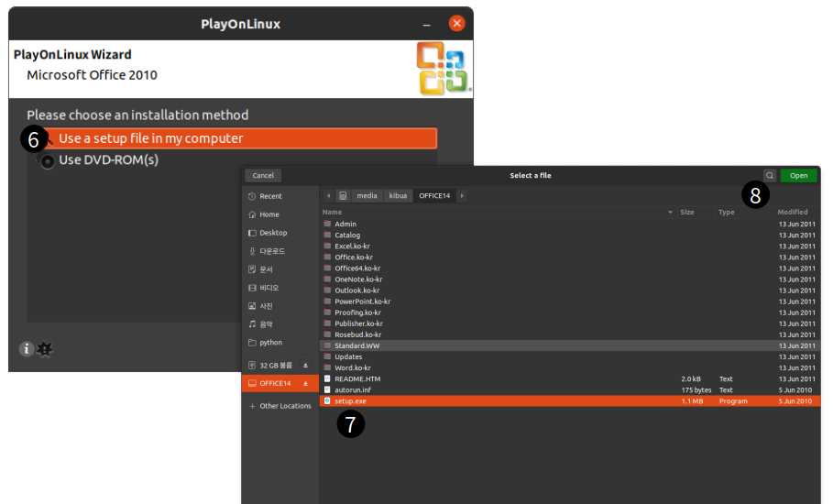The height and width of the screenshot is (504, 833).
Task: Open the 사진 folder in the sidebar
Action: click(280, 306)
